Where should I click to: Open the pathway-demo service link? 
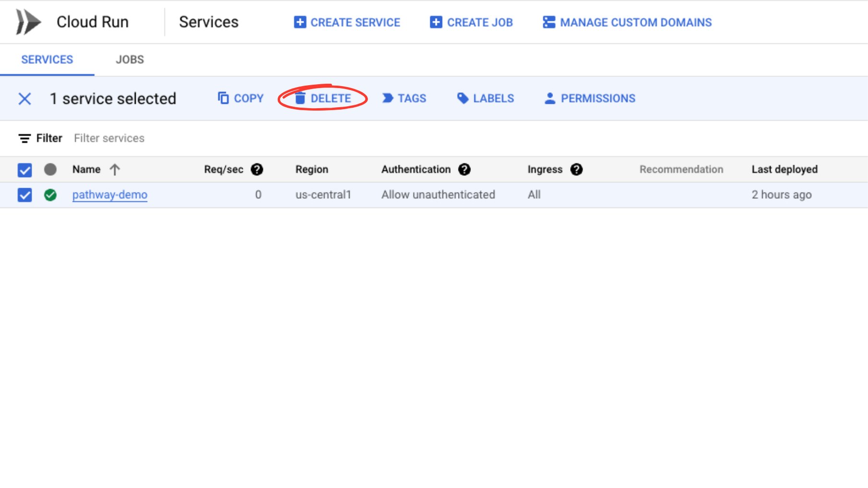pos(110,195)
